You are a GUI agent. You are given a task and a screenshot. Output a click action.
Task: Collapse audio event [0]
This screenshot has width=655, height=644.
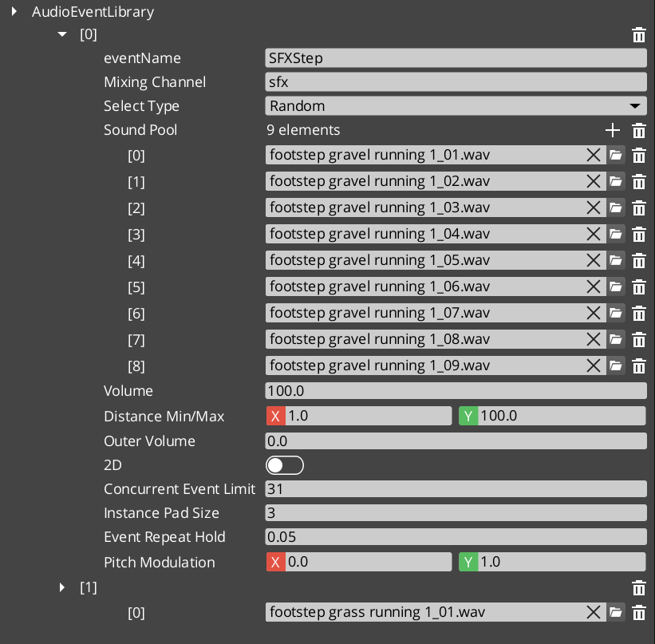coord(62,34)
